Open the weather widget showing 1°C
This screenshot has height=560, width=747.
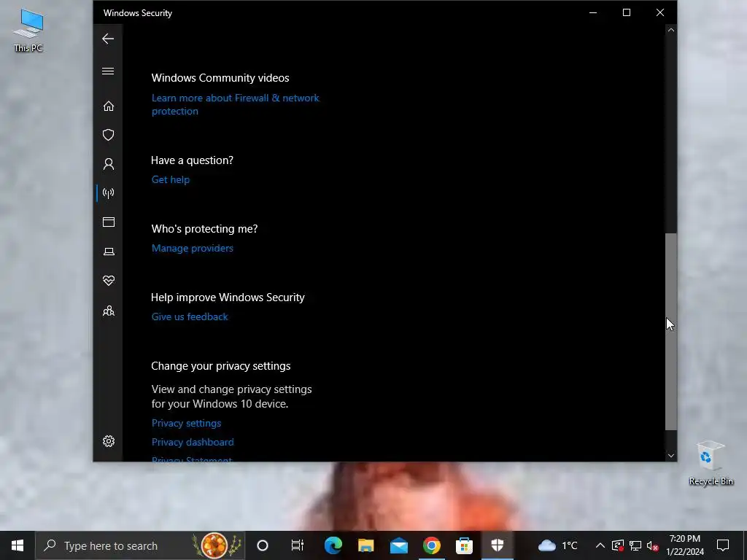tap(557, 545)
